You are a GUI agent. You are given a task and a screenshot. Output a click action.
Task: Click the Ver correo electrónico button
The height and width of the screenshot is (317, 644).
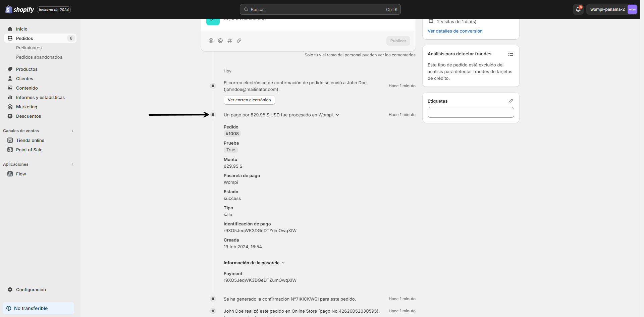coord(249,100)
